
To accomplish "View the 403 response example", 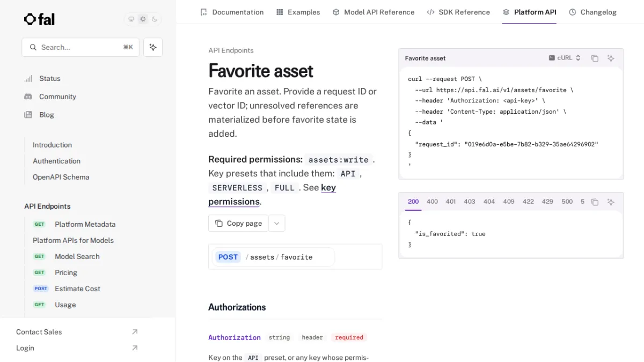I will [x=470, y=202].
